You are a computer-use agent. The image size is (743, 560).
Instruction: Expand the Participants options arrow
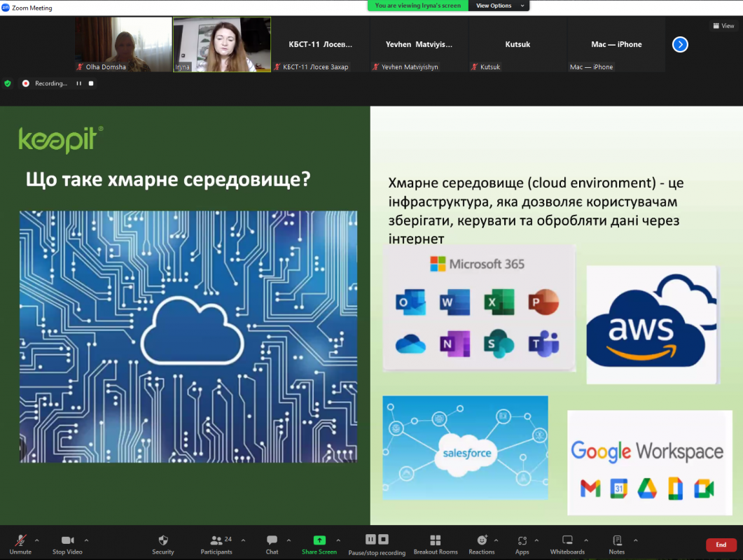pos(243,540)
